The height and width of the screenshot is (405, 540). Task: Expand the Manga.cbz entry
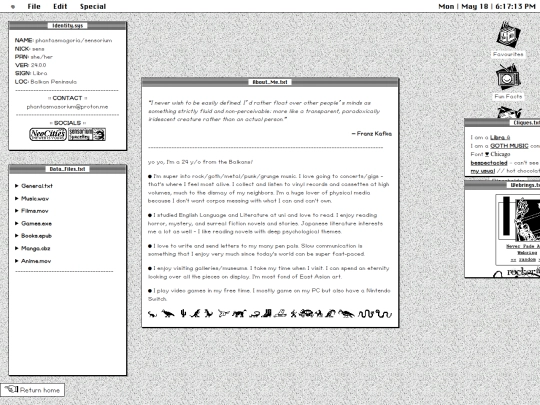coord(33,248)
